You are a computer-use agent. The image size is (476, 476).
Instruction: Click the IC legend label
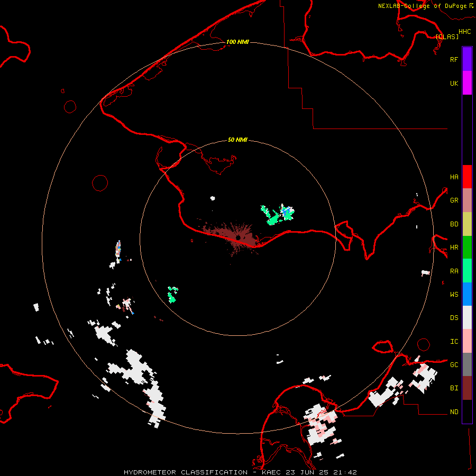pos(454,342)
